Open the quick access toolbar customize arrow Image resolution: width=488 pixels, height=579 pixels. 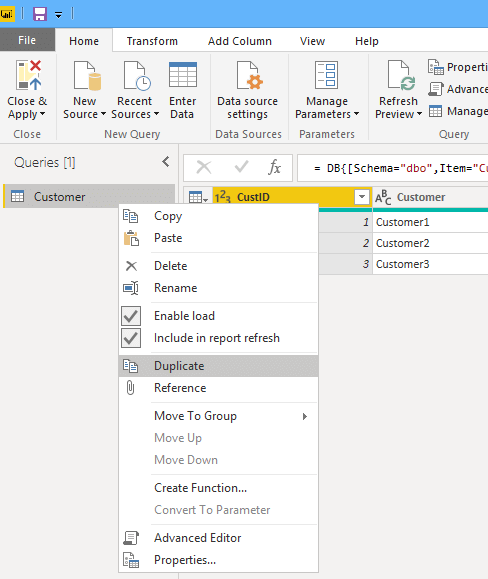coord(58,15)
